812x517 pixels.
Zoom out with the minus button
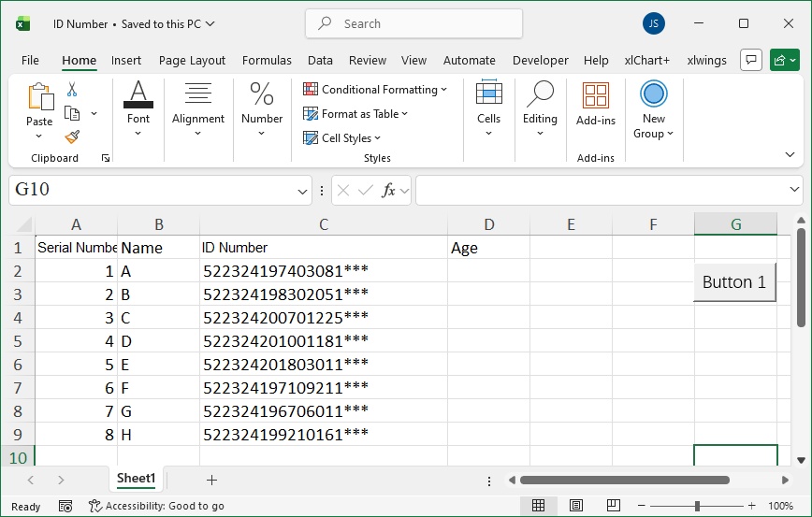[x=641, y=506]
